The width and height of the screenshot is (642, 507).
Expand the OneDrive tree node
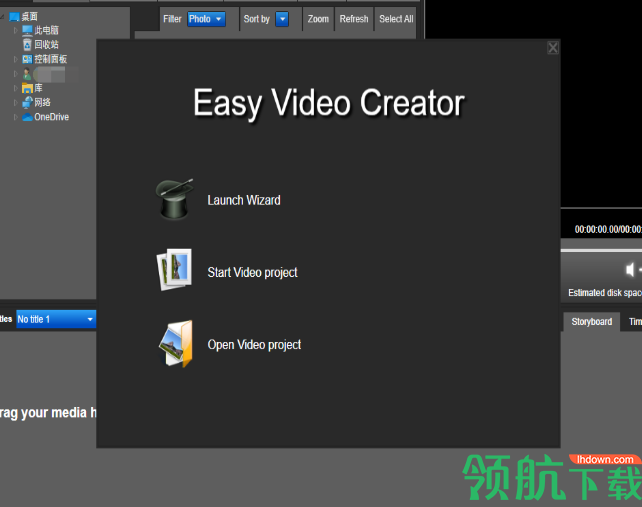16,117
